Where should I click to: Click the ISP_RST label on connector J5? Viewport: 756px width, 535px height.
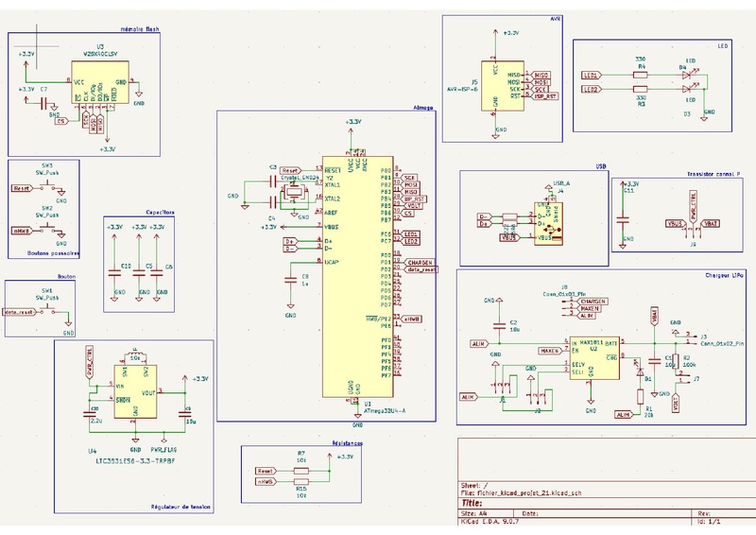click(x=545, y=96)
